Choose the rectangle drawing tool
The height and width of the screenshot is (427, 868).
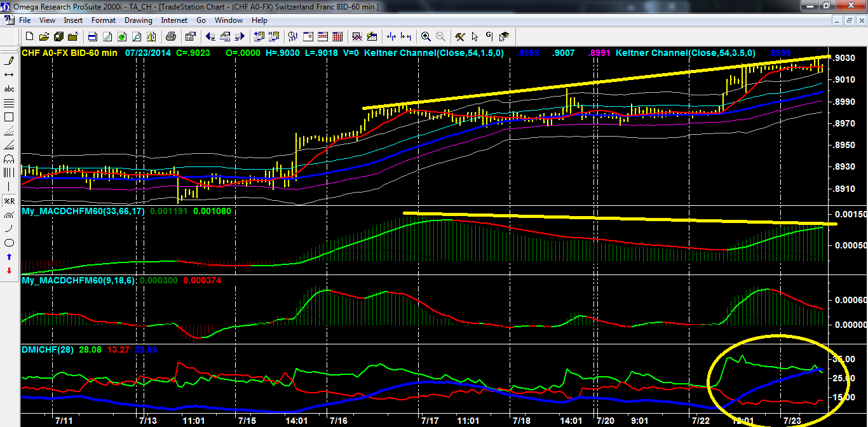[9, 117]
